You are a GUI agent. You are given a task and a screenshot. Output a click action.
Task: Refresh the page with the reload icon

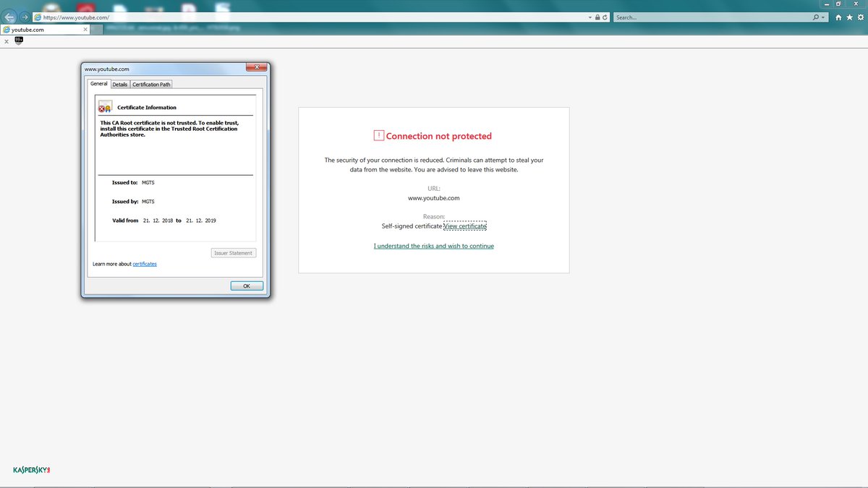[604, 17]
